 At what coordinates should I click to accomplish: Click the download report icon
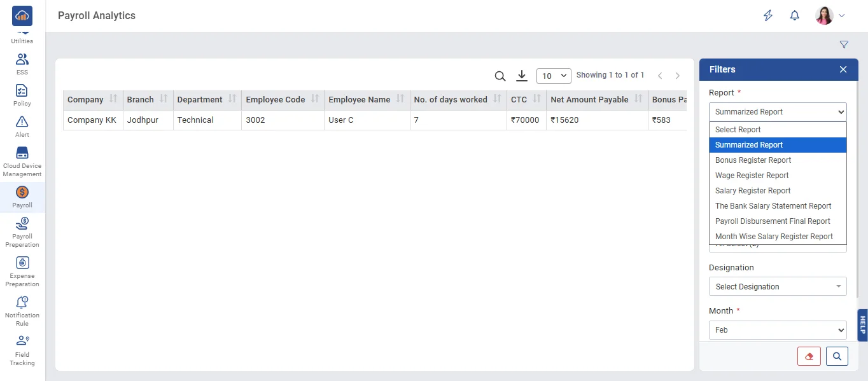[x=522, y=76]
